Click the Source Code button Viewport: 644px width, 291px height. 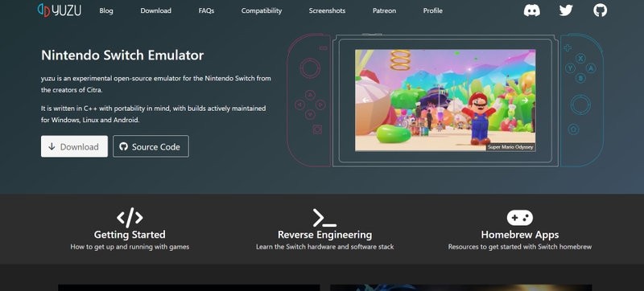tap(151, 146)
